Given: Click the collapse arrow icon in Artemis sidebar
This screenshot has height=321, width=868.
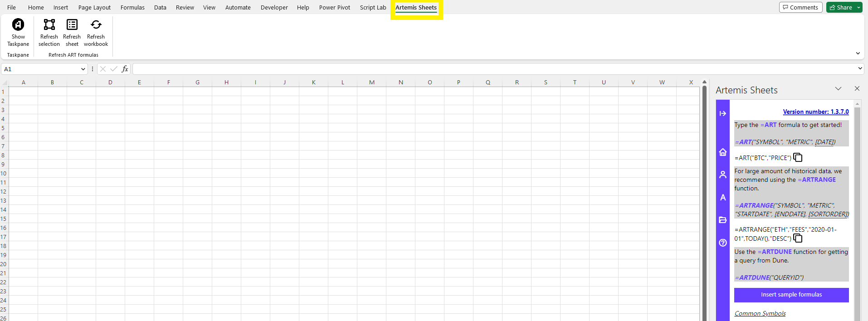Looking at the screenshot, I should [x=723, y=113].
